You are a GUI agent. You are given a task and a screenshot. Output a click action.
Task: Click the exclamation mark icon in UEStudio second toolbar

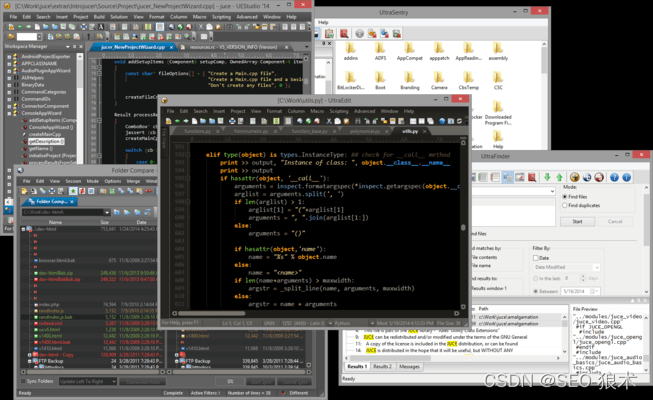click(x=88, y=37)
